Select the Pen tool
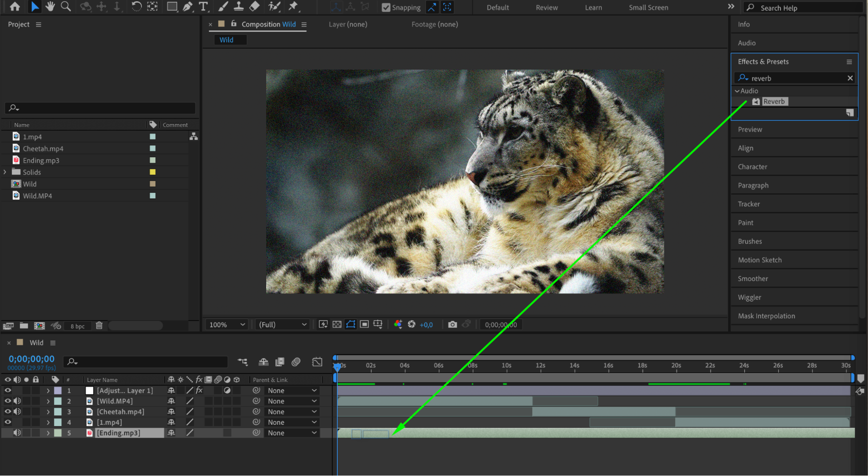868x476 pixels. (188, 7)
